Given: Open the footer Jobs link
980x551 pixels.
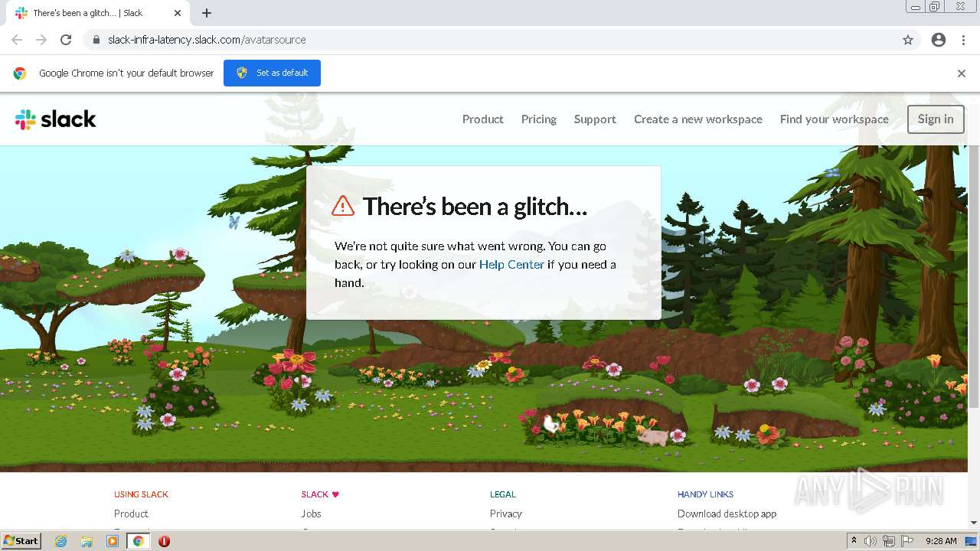Looking at the screenshot, I should coord(311,514).
